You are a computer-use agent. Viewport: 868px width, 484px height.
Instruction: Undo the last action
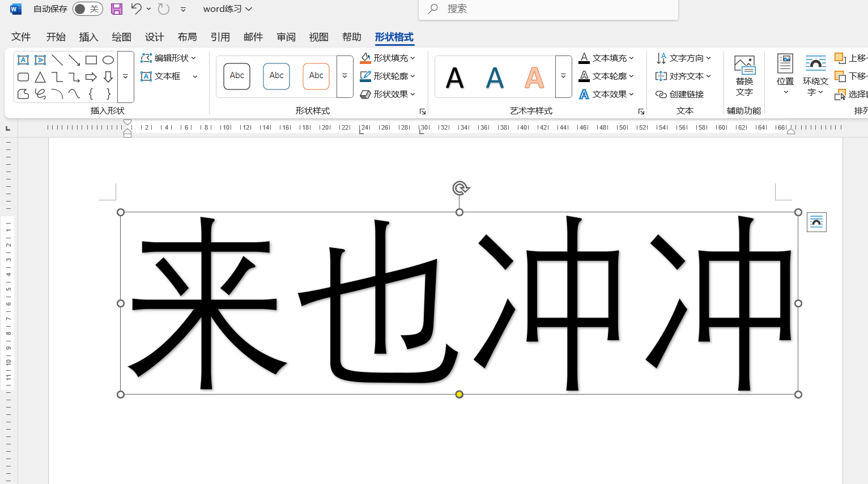click(136, 8)
